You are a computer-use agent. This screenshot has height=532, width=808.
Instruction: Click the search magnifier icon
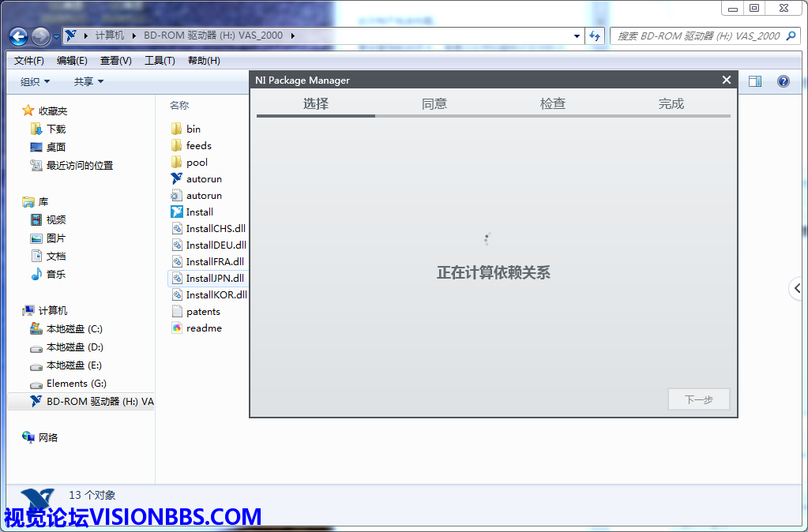click(x=791, y=36)
